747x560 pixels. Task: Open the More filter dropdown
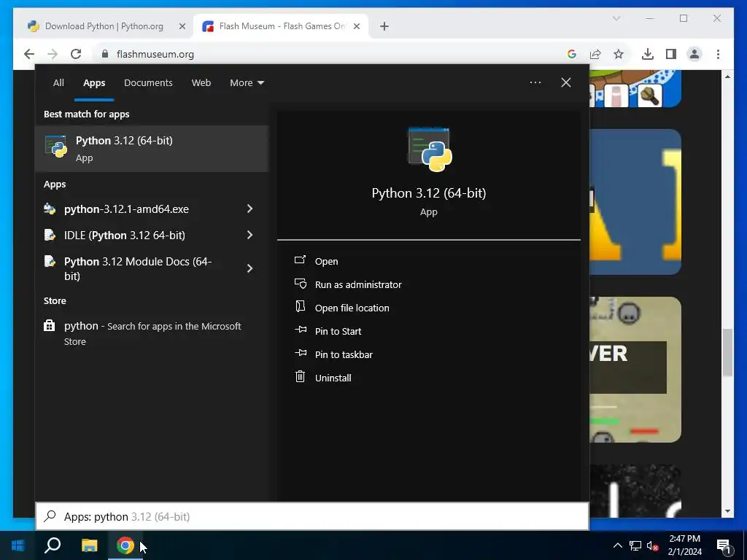click(247, 83)
